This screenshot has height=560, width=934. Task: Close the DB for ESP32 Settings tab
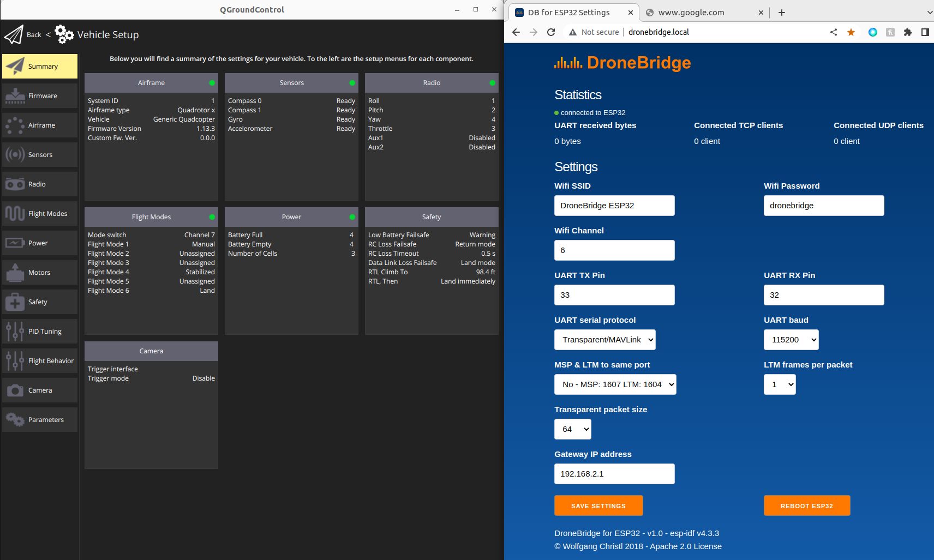(631, 13)
